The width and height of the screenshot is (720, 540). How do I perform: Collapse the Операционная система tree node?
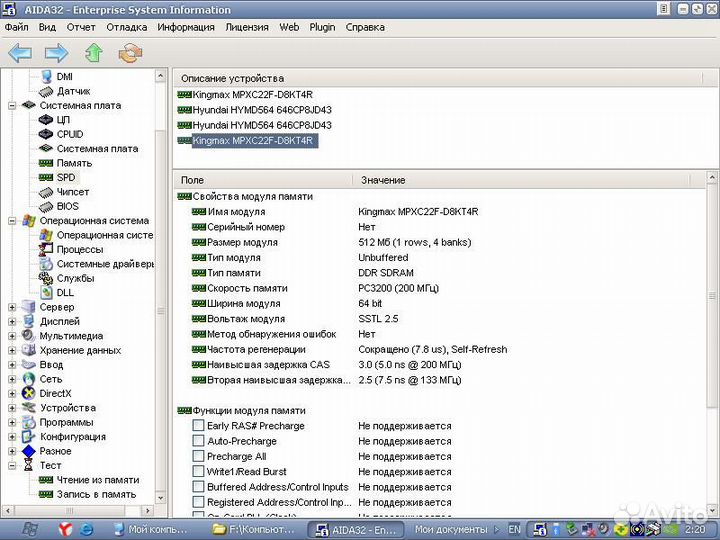coord(12,220)
